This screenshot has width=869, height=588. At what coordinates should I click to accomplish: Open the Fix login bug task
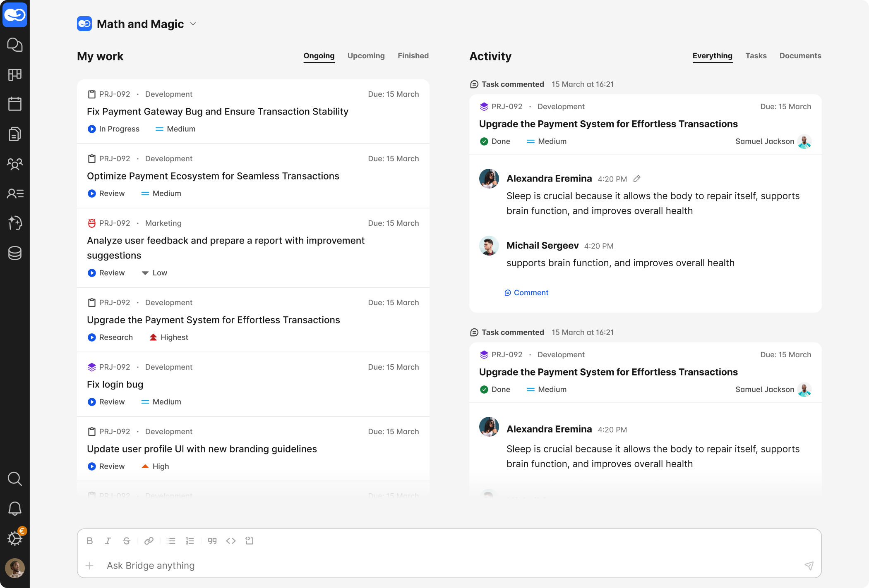click(115, 385)
